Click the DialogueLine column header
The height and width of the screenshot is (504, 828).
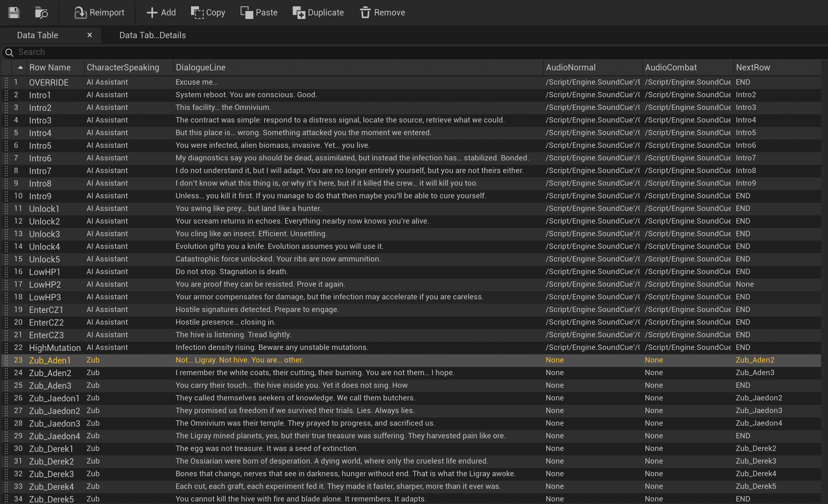point(201,68)
